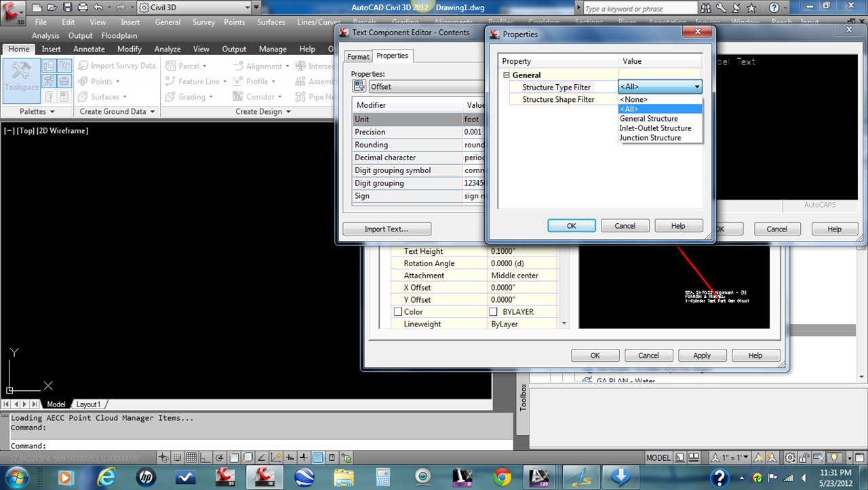Click the BYLAYER color swatch value
The height and width of the screenshot is (490, 868).
(x=494, y=312)
